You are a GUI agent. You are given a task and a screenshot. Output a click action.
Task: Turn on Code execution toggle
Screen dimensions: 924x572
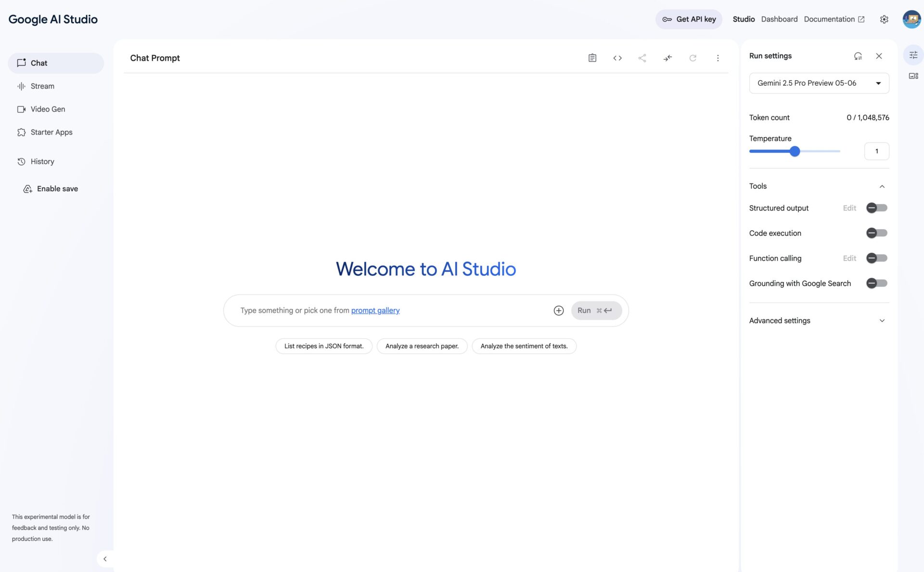click(x=876, y=233)
